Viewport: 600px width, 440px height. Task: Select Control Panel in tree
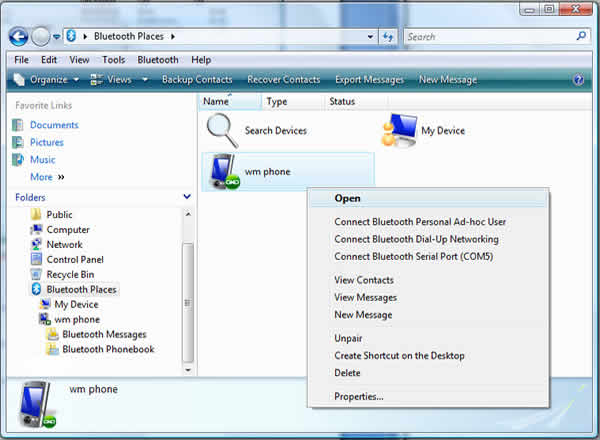click(75, 259)
